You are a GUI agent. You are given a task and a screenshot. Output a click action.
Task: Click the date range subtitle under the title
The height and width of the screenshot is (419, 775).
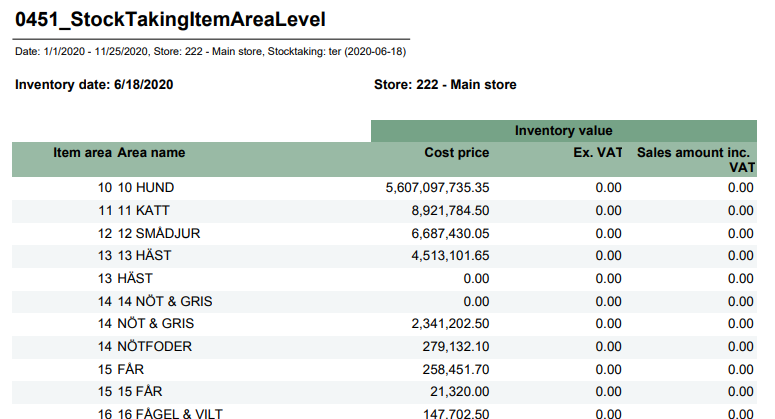pos(210,52)
